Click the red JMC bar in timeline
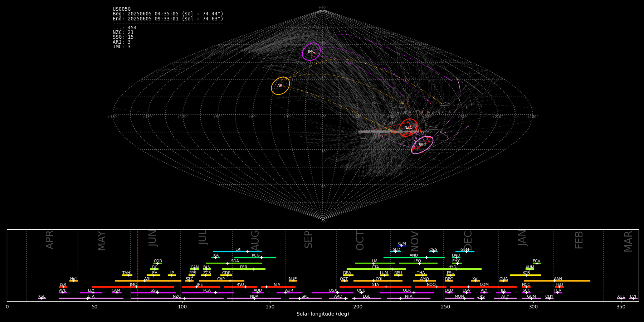This screenshot has height=322, width=644. coord(133,287)
